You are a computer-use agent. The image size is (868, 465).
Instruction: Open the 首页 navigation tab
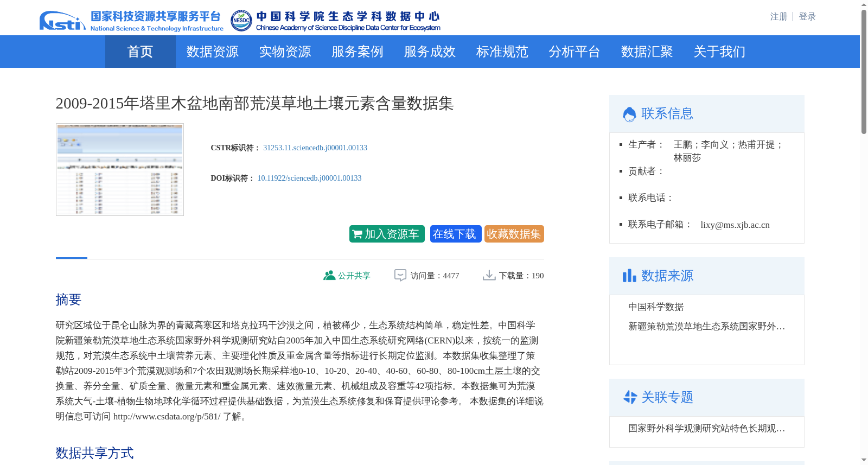point(140,52)
